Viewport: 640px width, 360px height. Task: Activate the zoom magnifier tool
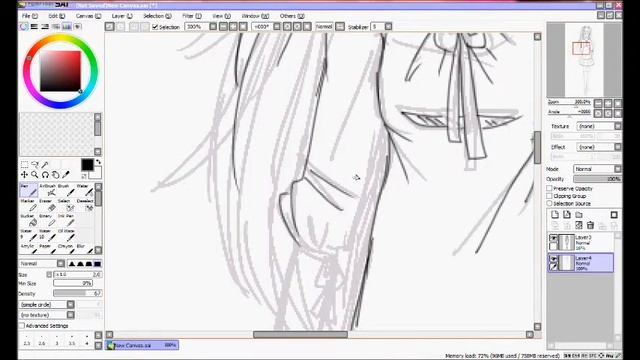[x=35, y=175]
